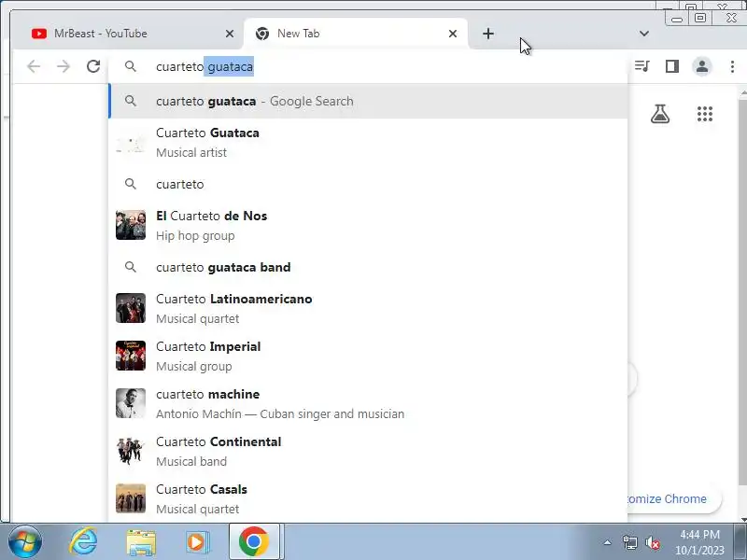Select cuarteto machine Antonio Machín suggestion
This screenshot has height=560, width=747.
368,403
